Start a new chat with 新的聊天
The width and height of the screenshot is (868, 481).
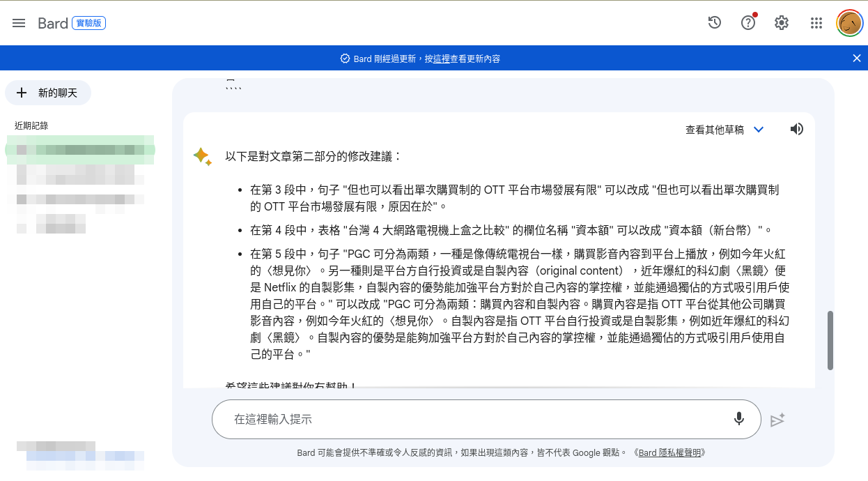[x=48, y=93]
